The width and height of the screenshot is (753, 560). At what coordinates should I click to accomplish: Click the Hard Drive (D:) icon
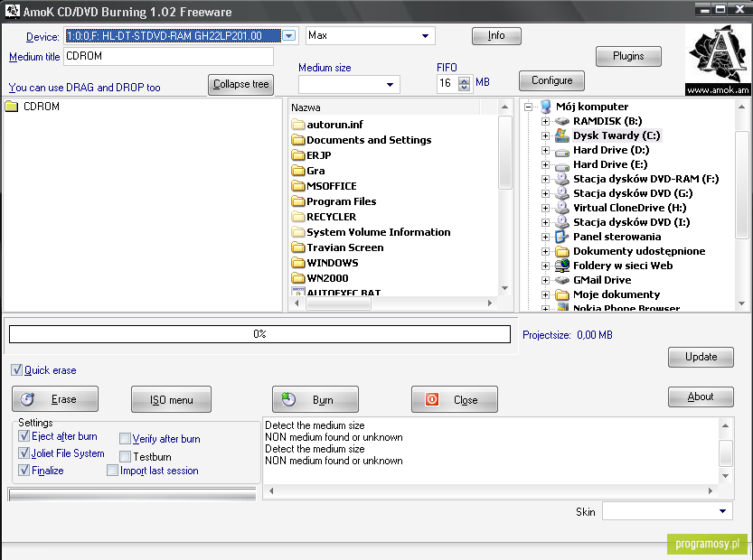point(562,151)
